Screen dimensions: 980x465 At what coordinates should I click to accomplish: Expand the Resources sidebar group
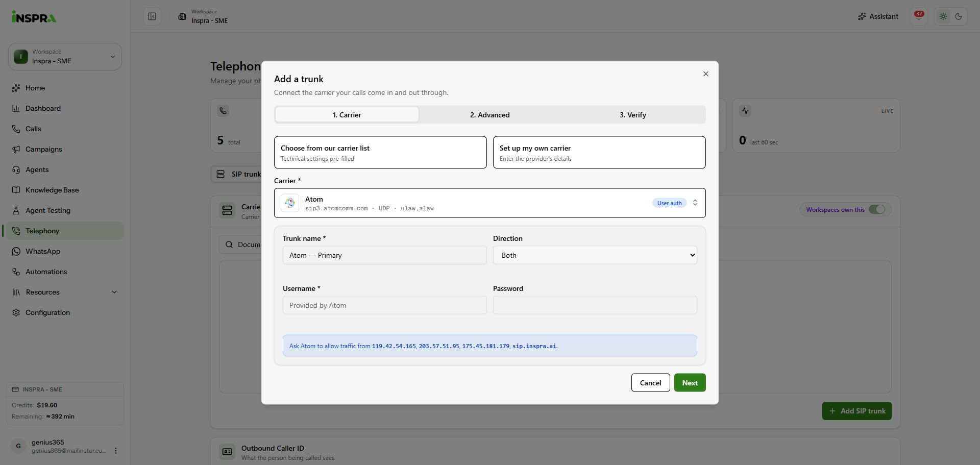point(65,292)
